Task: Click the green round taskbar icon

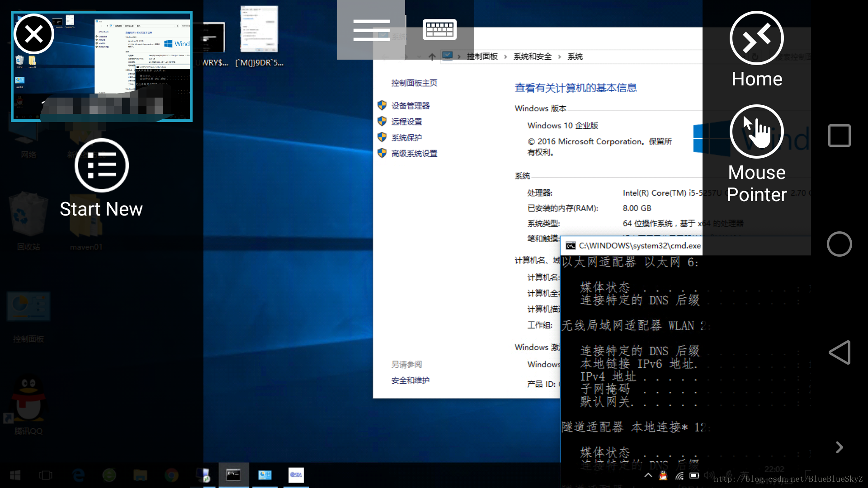Action: [109, 475]
